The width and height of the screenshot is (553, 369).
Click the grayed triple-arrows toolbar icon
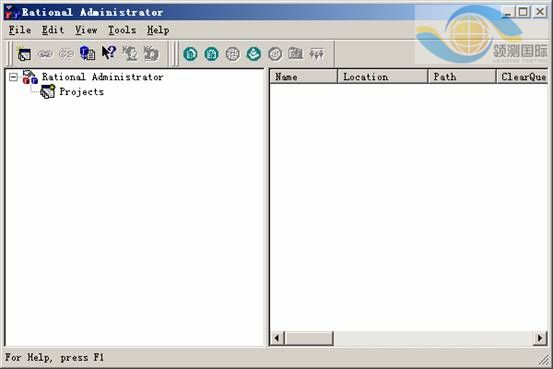pos(316,54)
